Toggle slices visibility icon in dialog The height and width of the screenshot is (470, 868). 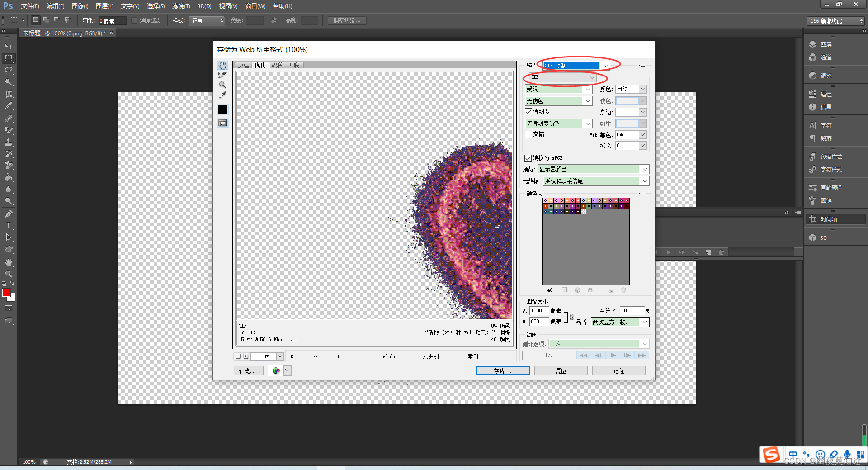pos(222,123)
